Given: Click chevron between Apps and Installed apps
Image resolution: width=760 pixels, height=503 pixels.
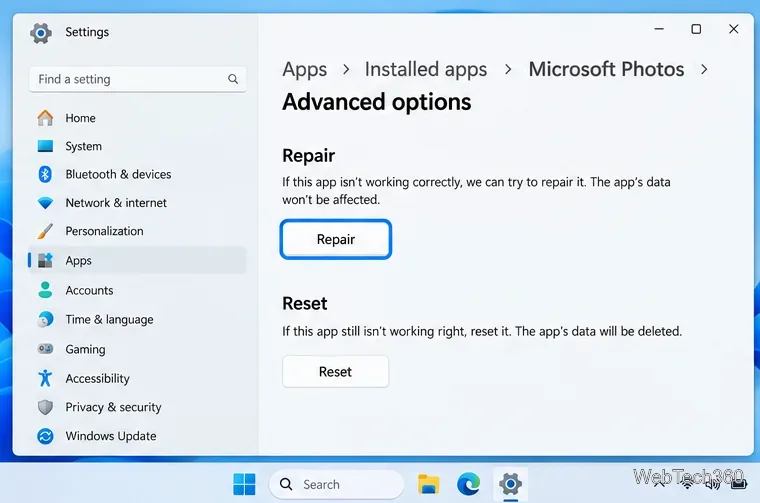Looking at the screenshot, I should 346,70.
